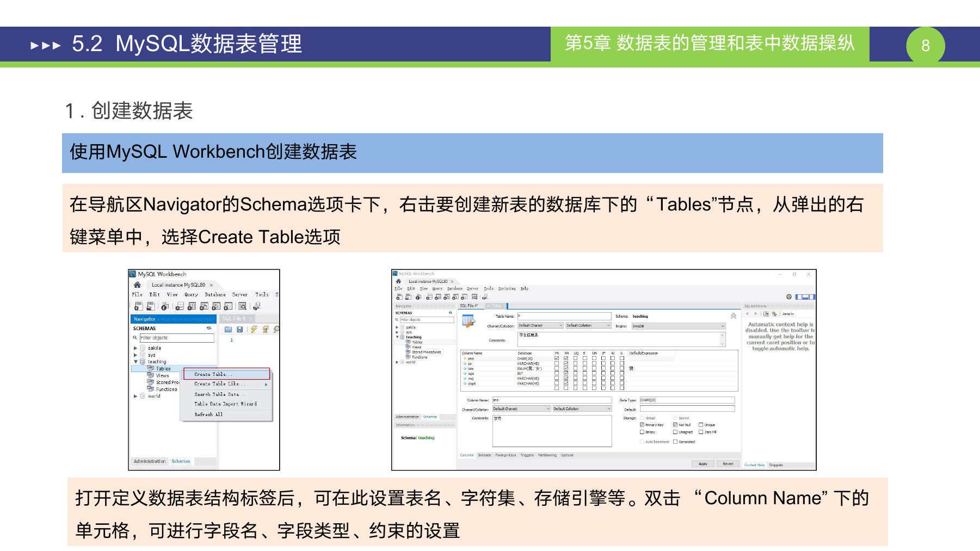Click the execute lightning icon in the SQL File 4 editor
This screenshot has height=551, width=980.
(x=254, y=330)
